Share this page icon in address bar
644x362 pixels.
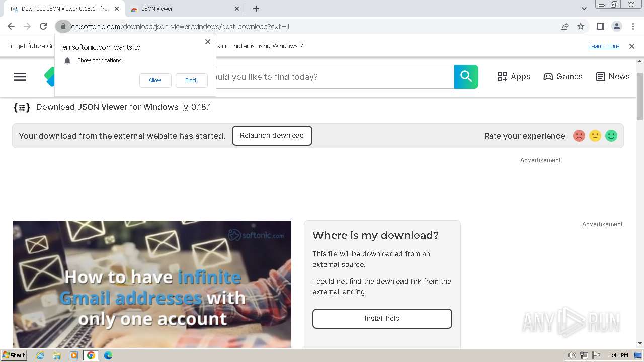pos(565,27)
